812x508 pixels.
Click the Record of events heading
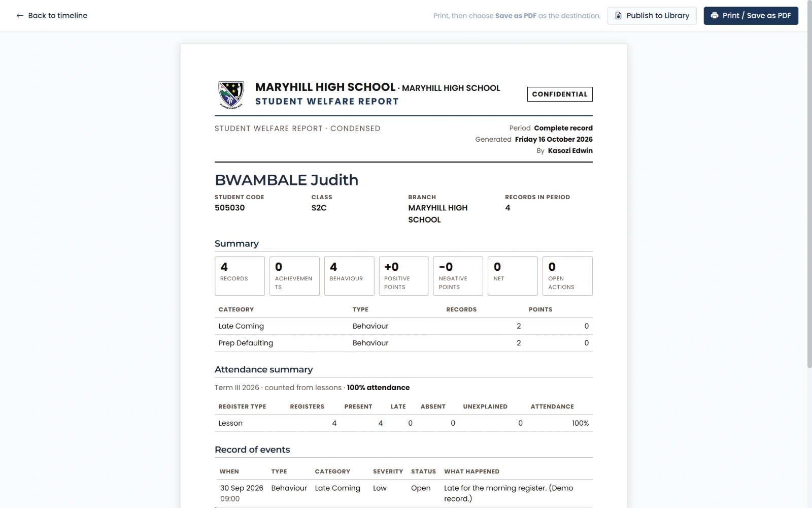(x=252, y=450)
